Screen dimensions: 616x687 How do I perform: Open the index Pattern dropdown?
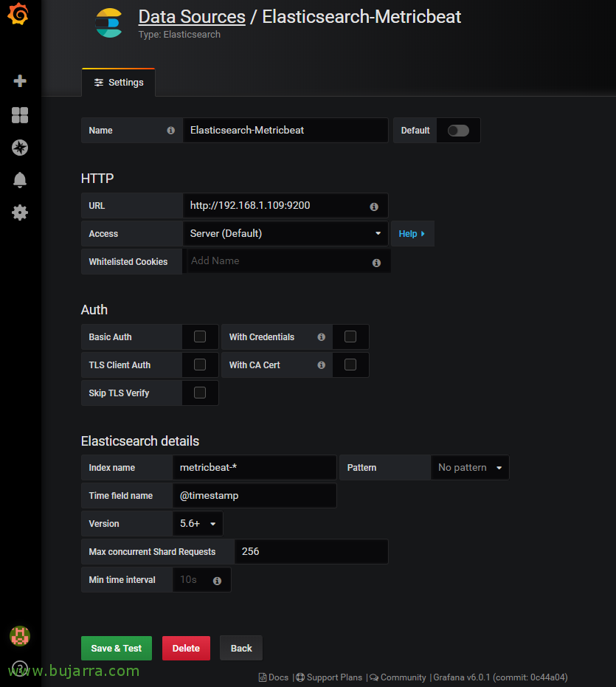(470, 468)
